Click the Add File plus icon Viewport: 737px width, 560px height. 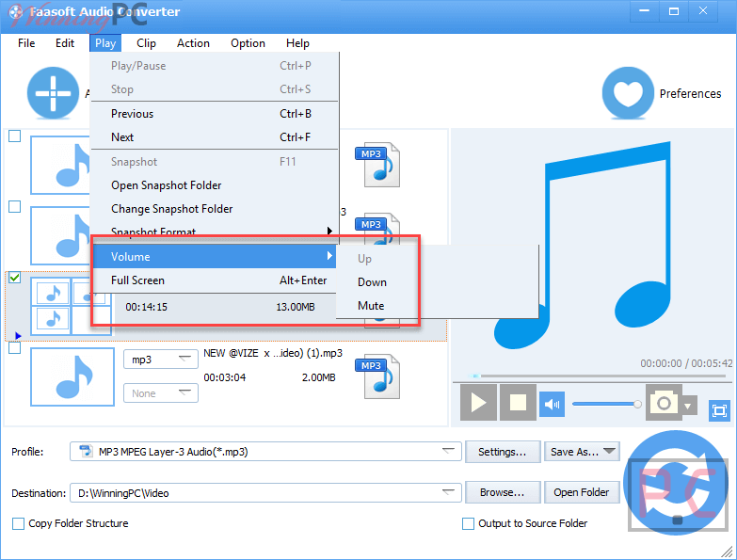[53, 93]
